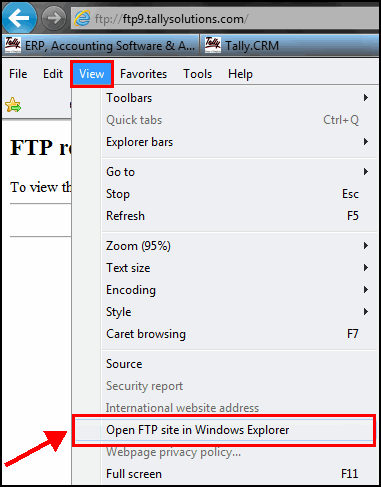The image size is (381, 487).
Task: Click the Internet Explorer icon in address bar
Action: (x=82, y=18)
